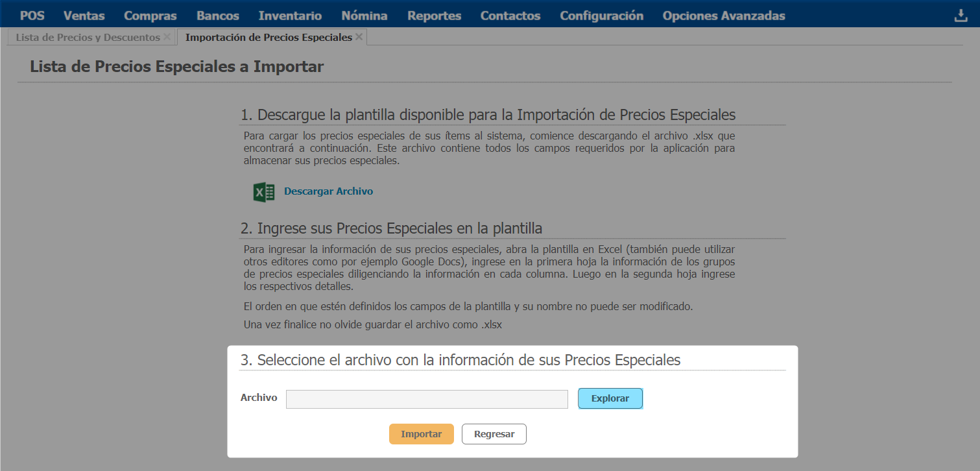Select the Importación de Precios Especiales tab
The image size is (980, 471).
(x=269, y=38)
